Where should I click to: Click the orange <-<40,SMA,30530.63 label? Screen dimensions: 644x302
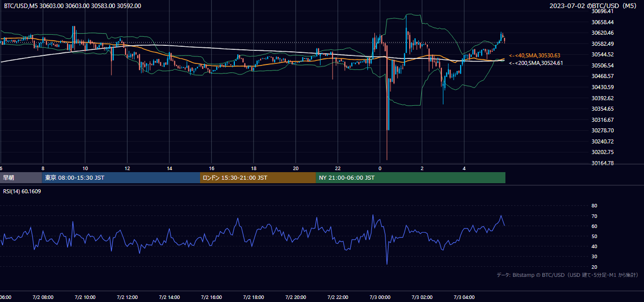click(x=535, y=55)
